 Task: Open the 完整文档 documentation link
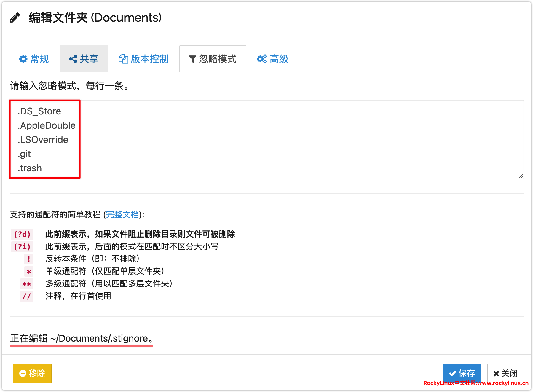[122, 214]
